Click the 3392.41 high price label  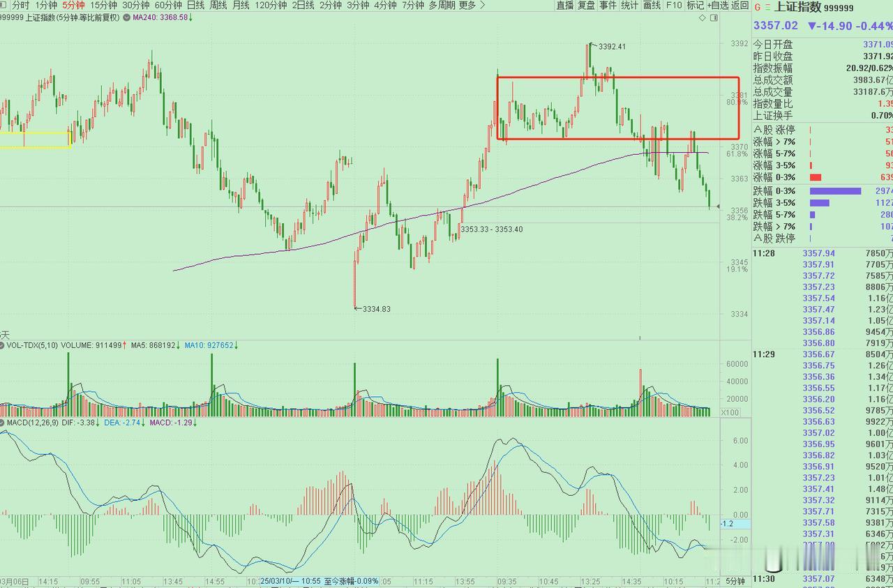612,47
